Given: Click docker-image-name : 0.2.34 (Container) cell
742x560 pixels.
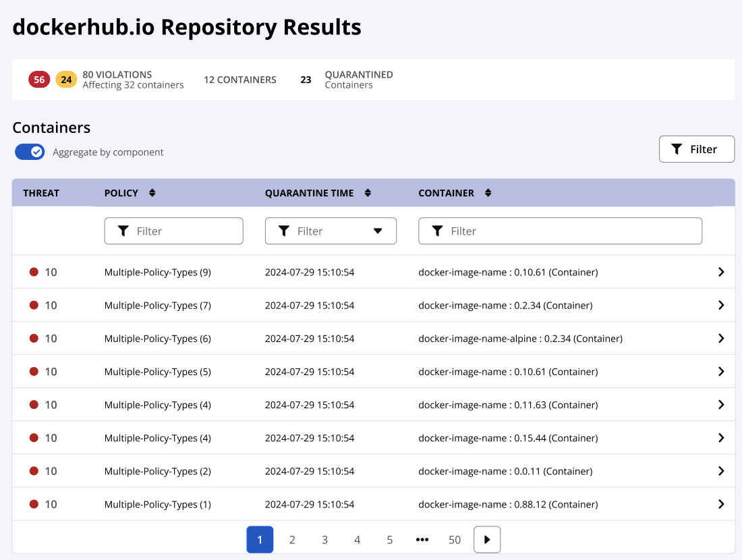Looking at the screenshot, I should (505, 306).
